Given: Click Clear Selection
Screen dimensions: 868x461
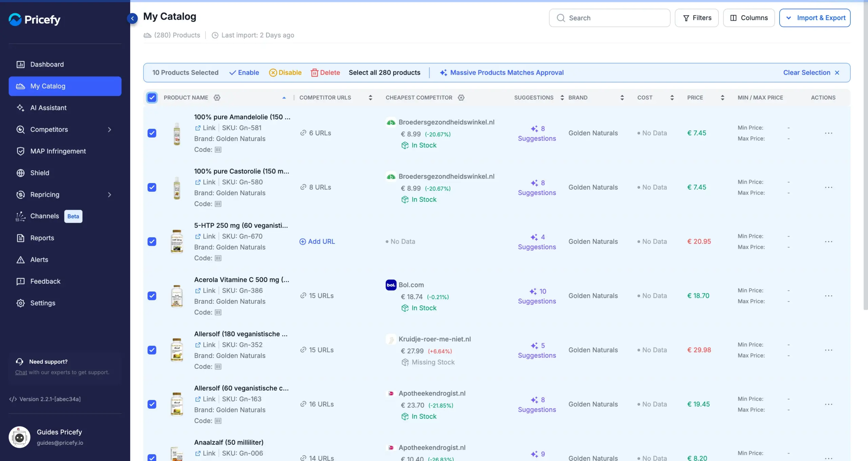Looking at the screenshot, I should (x=811, y=73).
